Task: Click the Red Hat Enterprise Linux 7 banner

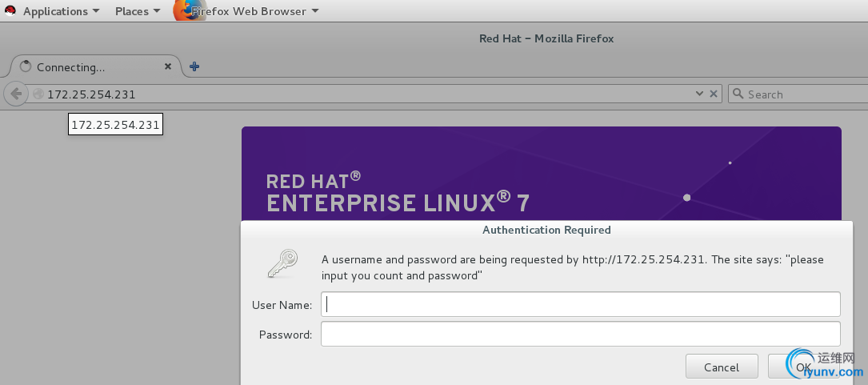Action: tap(541, 174)
